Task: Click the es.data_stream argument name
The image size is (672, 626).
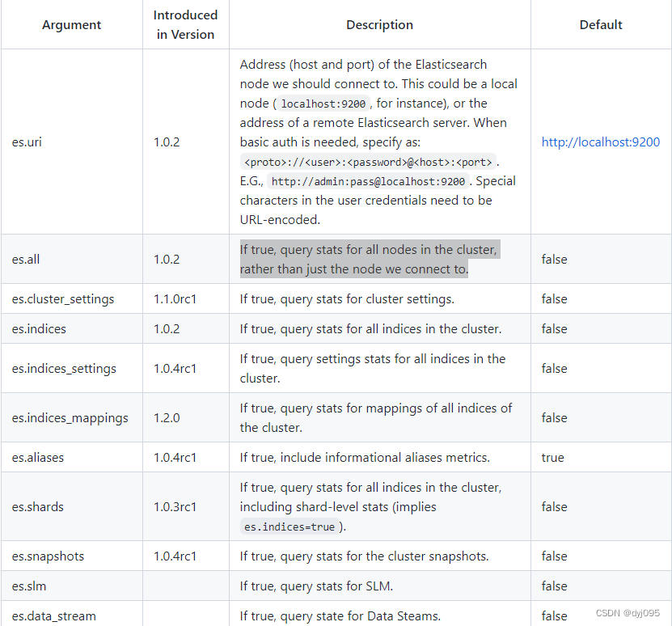Action: pos(53,615)
